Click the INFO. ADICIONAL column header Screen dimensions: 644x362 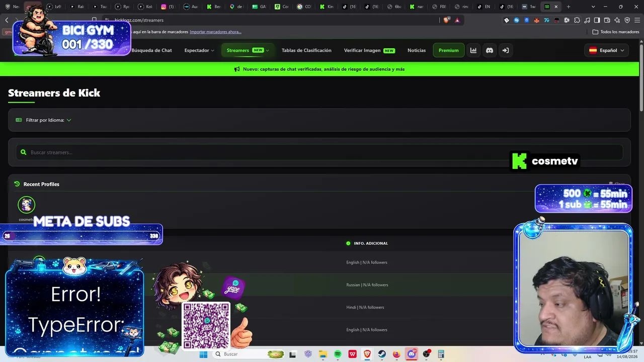[x=371, y=243]
